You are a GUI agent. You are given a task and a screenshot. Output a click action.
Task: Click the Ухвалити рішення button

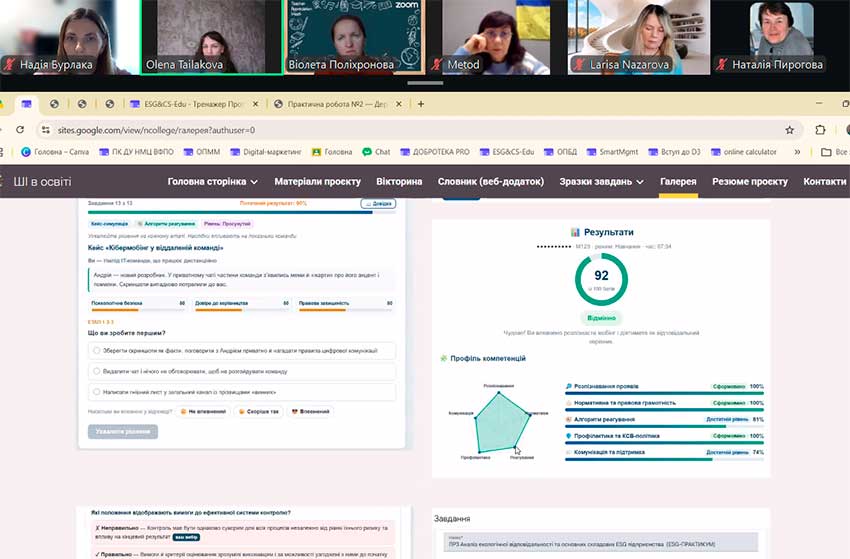click(123, 432)
